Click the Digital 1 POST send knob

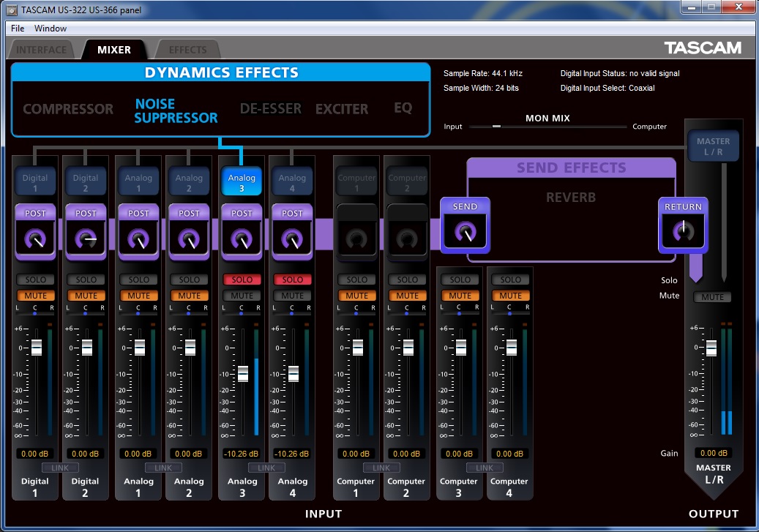35,239
